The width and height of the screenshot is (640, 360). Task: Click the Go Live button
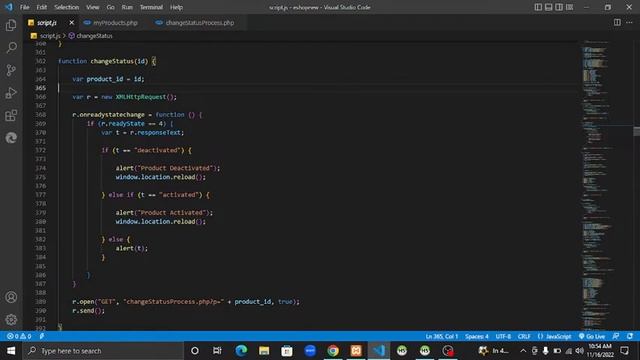[x=592, y=336]
